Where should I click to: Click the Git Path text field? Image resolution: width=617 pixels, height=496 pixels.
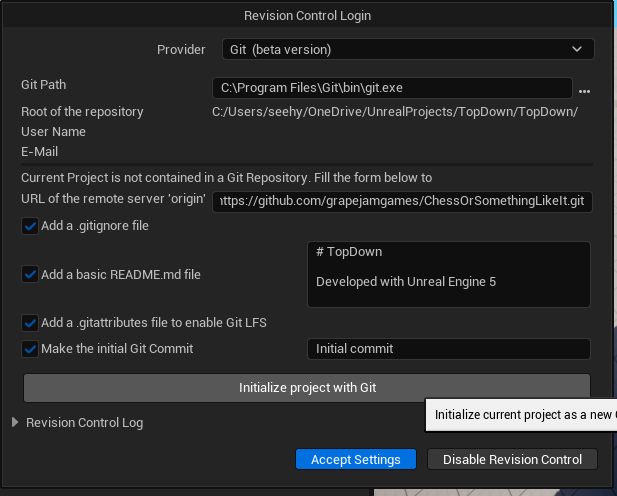point(391,88)
